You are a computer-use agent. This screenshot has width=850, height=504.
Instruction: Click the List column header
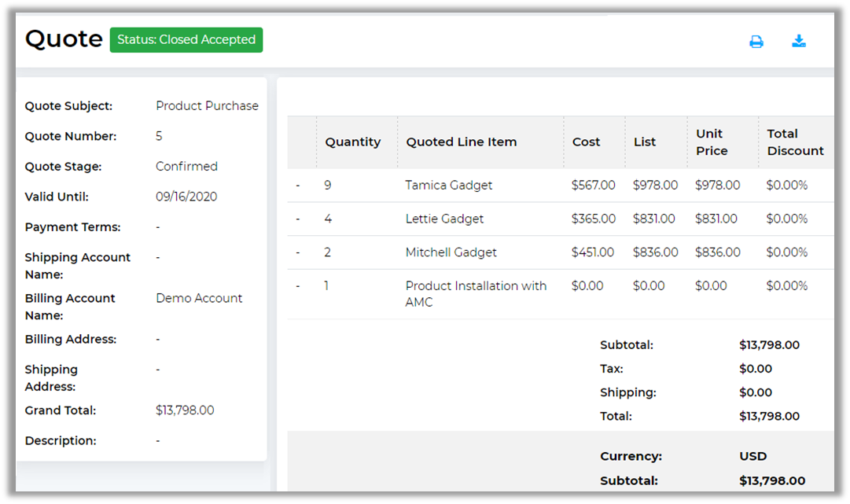point(644,142)
